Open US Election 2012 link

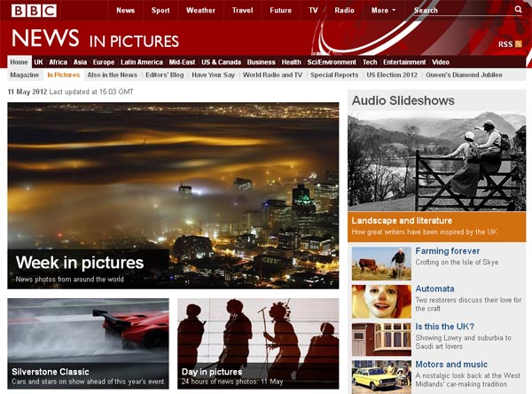click(x=392, y=75)
